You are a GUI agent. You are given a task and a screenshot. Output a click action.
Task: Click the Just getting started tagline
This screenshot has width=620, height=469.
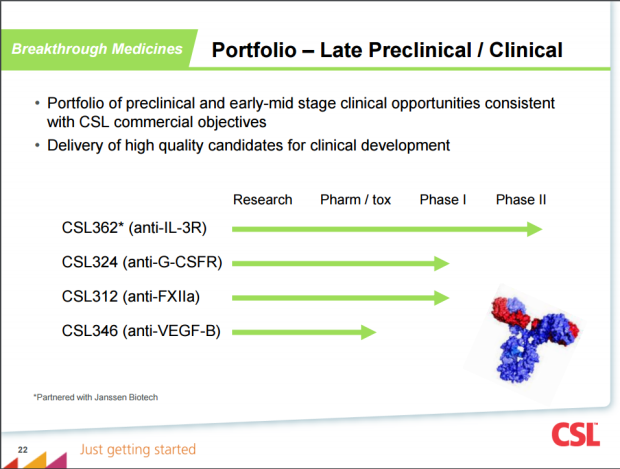[x=138, y=450]
